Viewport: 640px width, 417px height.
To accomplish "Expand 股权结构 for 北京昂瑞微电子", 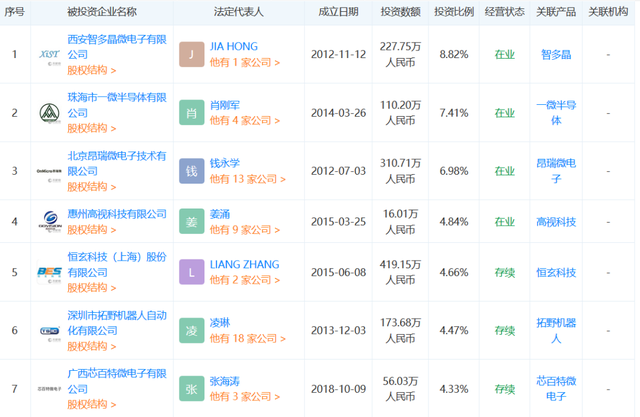I will click(x=92, y=187).
